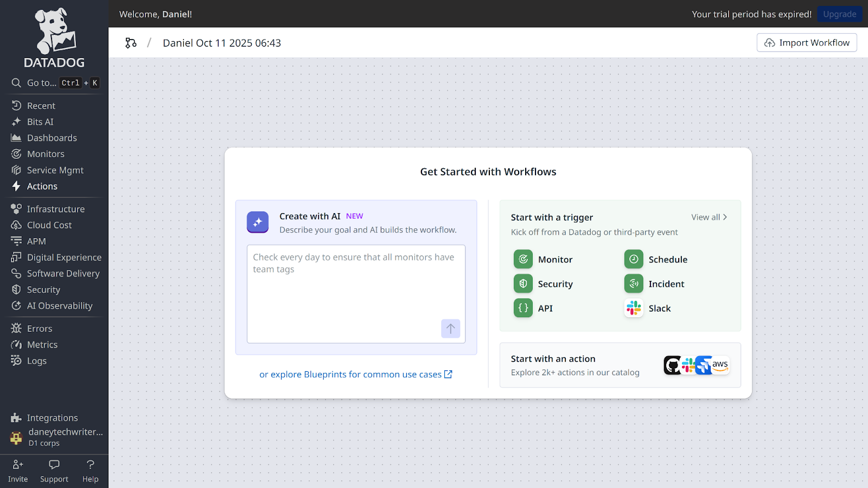Click the Ctrl + K shortcut hint
868x488 pixels.
tap(80, 83)
